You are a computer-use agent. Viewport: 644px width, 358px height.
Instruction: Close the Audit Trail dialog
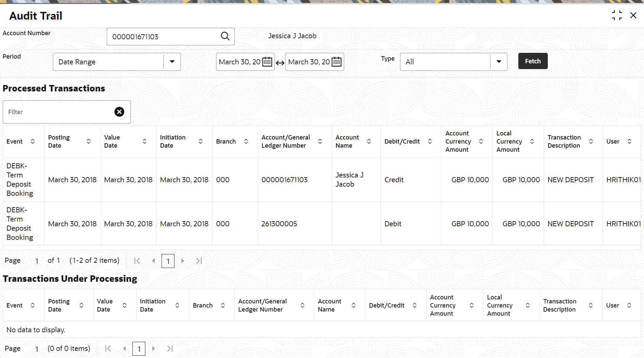click(633, 15)
